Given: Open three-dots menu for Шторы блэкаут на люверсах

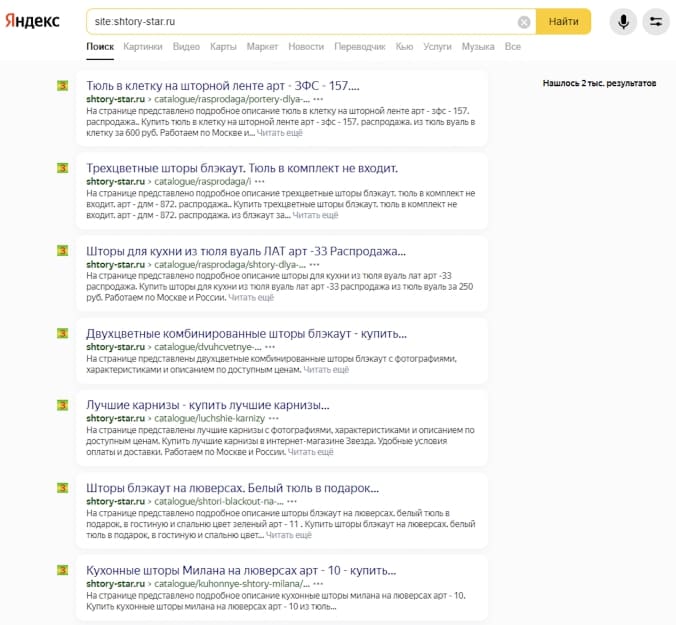Looking at the screenshot, I should pos(292,501).
